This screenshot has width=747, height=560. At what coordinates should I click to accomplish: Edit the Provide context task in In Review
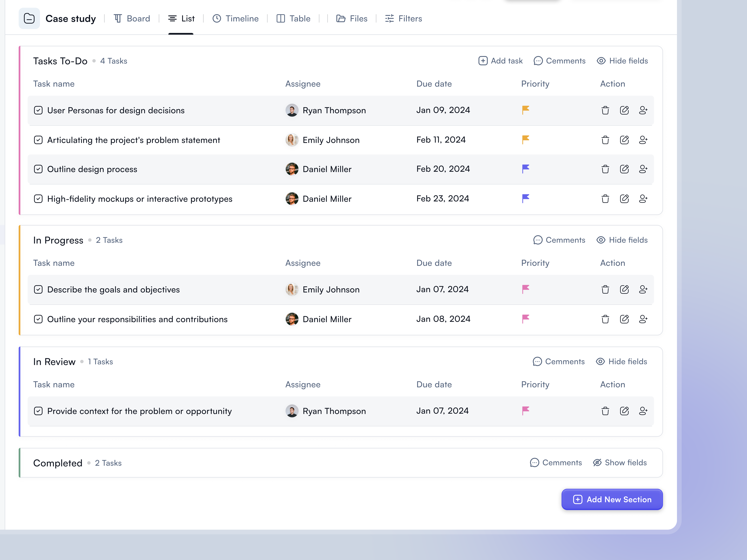pyautogui.click(x=624, y=411)
